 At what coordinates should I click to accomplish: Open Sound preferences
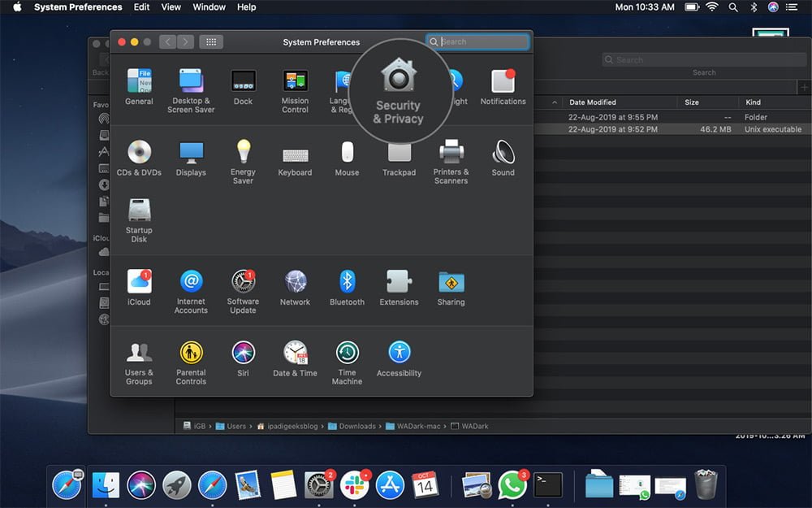[503, 158]
